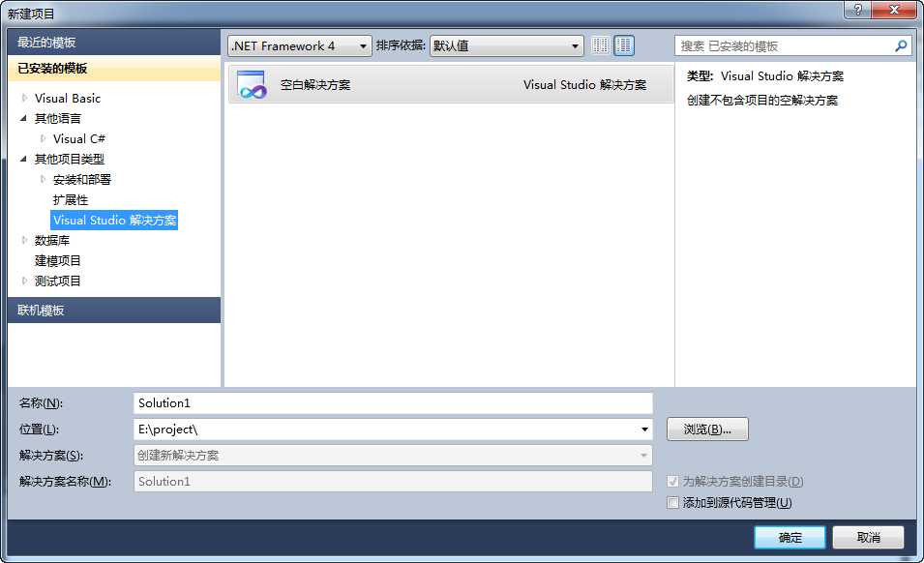Click the 浏览(B)... button
This screenshot has width=924, height=563.
707,430
